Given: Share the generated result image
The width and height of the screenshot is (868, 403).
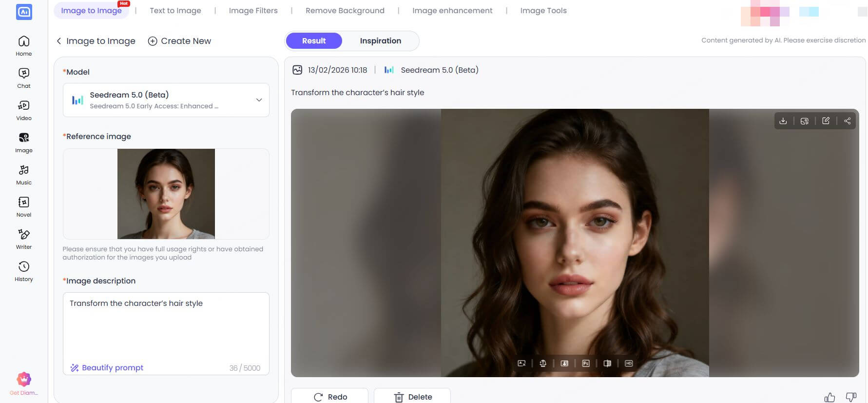Looking at the screenshot, I should [847, 121].
